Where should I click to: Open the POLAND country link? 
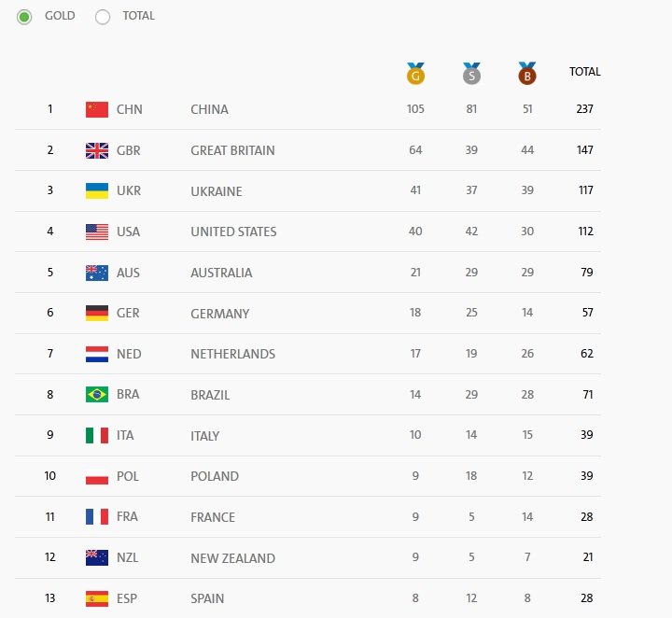click(x=215, y=476)
